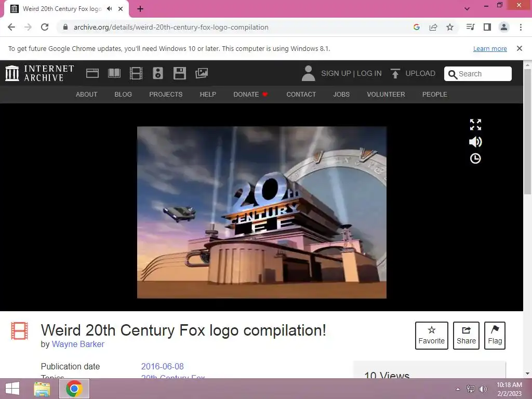Click the UPLOAD text link
The image size is (532, 399).
point(420,73)
